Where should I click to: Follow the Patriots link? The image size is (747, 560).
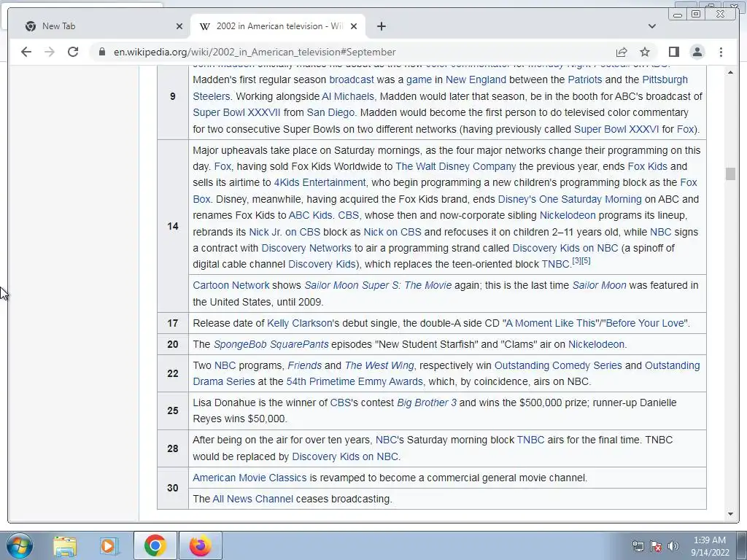tap(585, 79)
